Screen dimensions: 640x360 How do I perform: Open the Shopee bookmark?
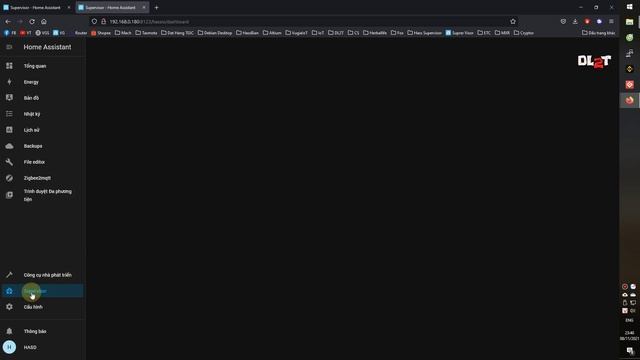[101, 33]
